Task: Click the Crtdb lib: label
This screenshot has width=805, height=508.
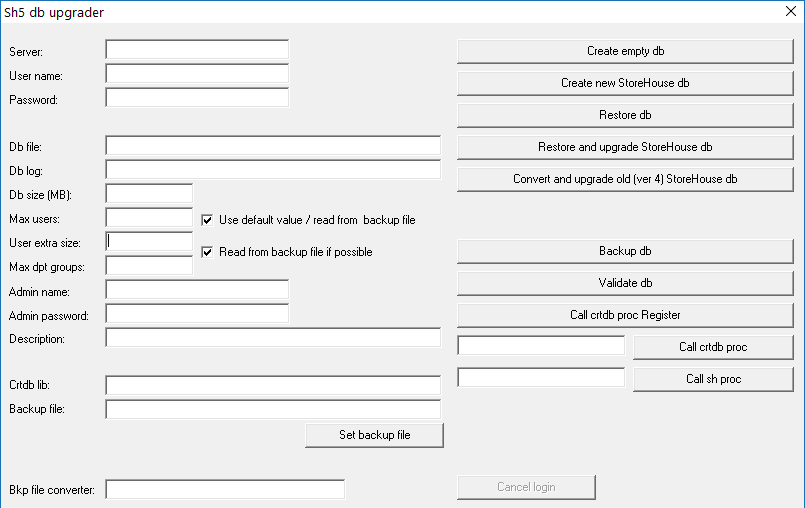Action: click(x=29, y=385)
